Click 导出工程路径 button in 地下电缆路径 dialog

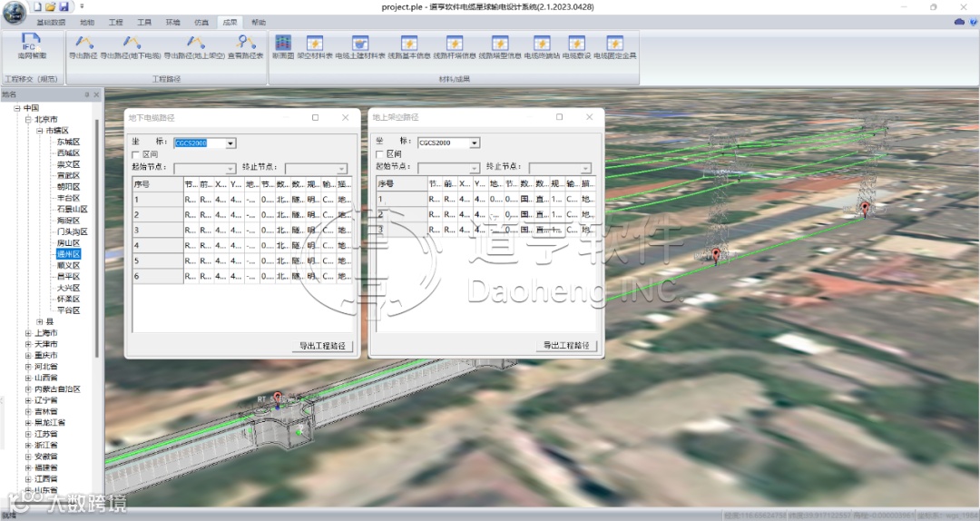tap(324, 346)
